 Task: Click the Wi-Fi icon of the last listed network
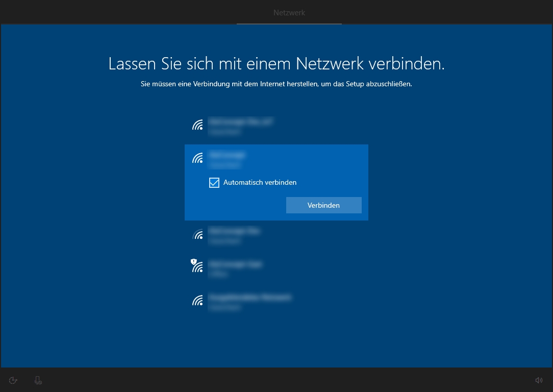click(197, 301)
